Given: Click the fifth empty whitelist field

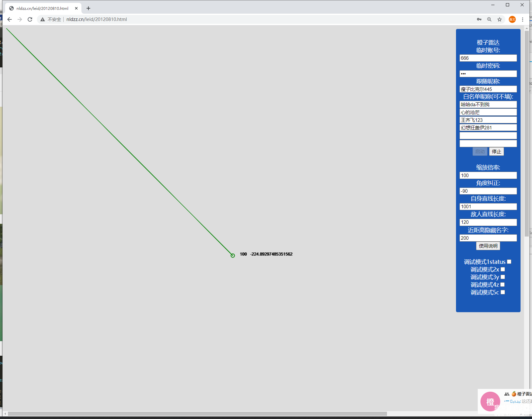Looking at the screenshot, I should tap(488, 136).
